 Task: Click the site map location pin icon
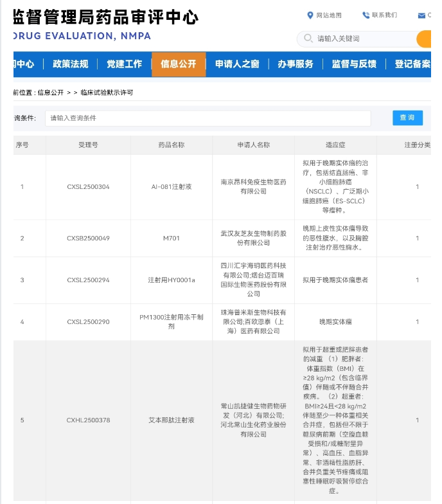tap(310, 15)
